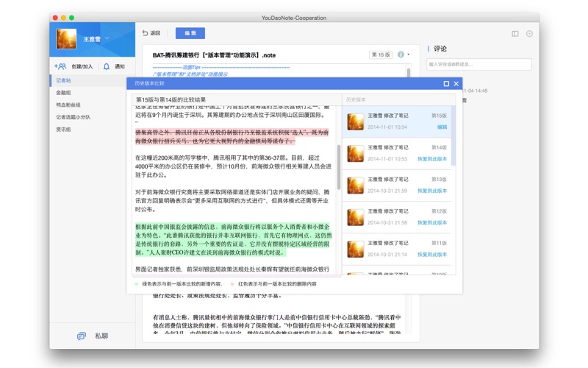This screenshot has height=368, width=588.
Task: Select 第12版 history entry avatar
Action: pyautogui.click(x=356, y=217)
